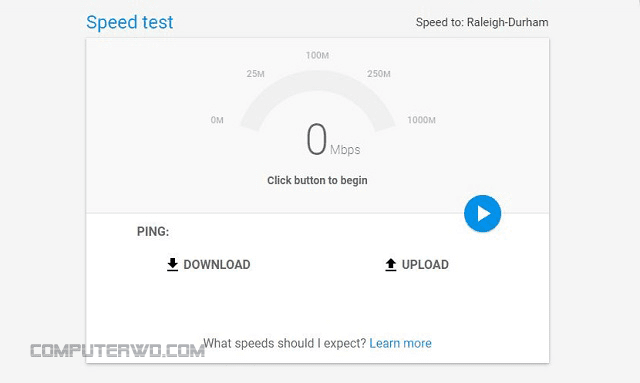Click the Speed test heading
The height and width of the screenshot is (383, 640).
click(x=129, y=22)
